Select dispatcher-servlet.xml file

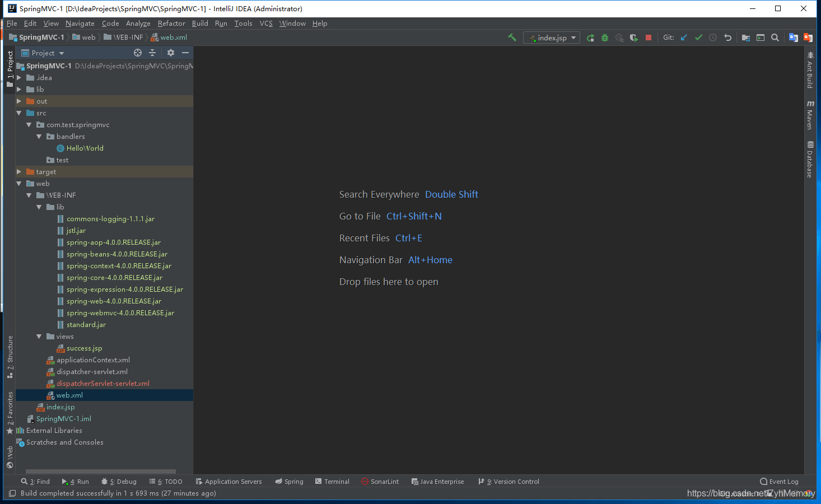(x=92, y=372)
